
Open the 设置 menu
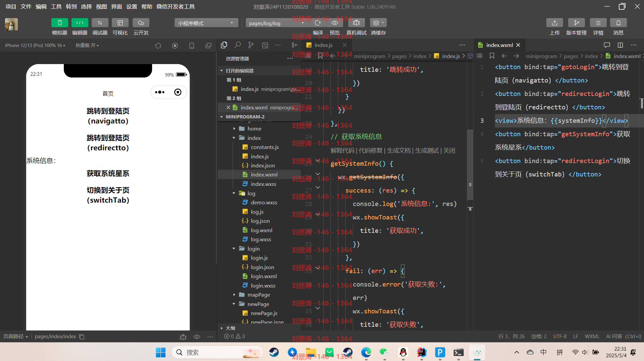pos(132,6)
